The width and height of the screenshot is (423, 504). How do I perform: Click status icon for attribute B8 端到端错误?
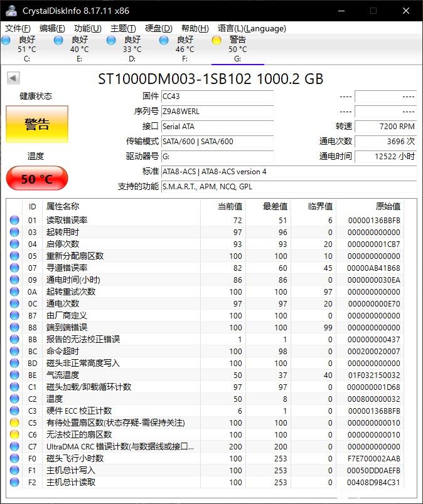coord(14,327)
